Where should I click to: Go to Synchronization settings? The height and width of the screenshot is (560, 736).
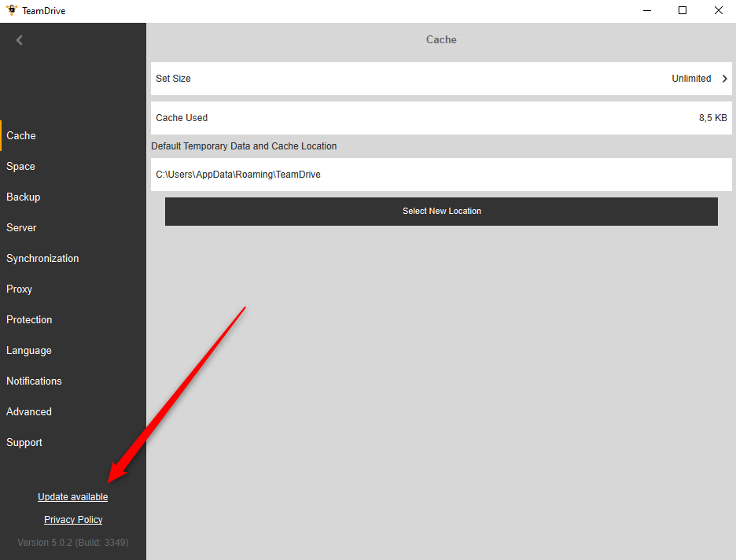(73, 258)
